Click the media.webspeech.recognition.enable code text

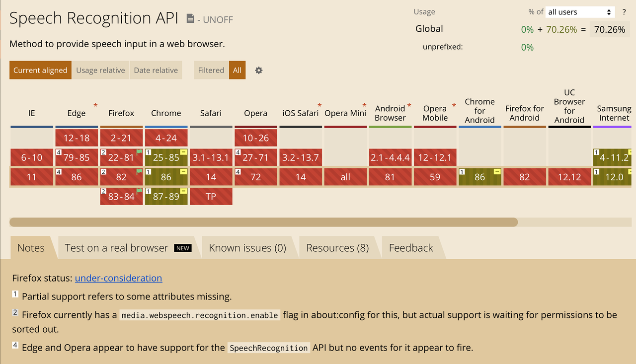click(200, 315)
